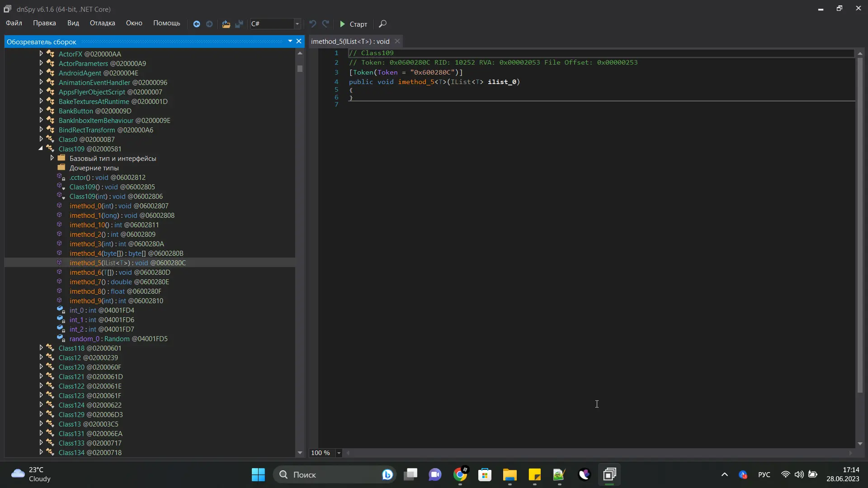This screenshot has width=868, height=488.
Task: Click the open assembly folder icon
Action: pos(226,24)
